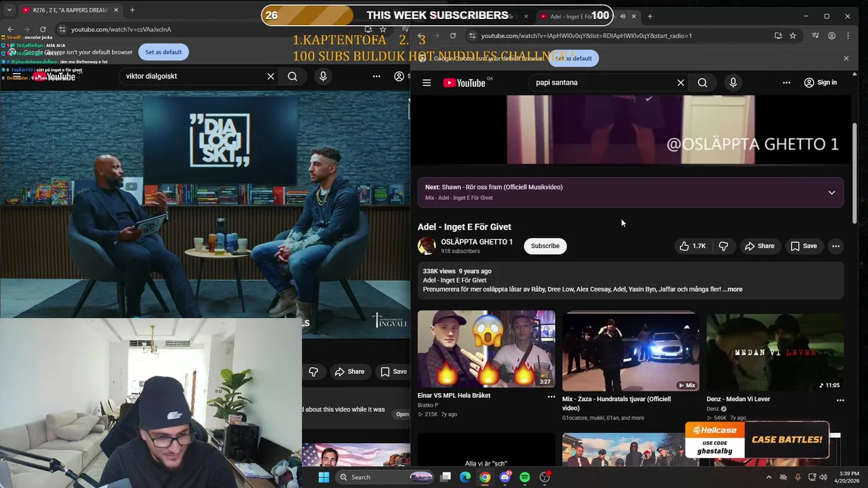Open YouTube guide menu in right window
Image resolution: width=868 pixels, height=488 pixels.
[x=427, y=83]
